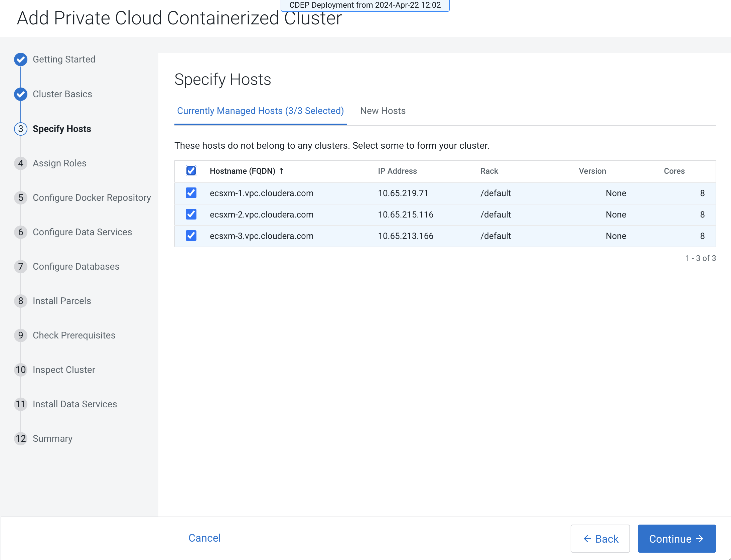Sort by Cores column header
The width and height of the screenshot is (731, 560).
click(x=674, y=171)
